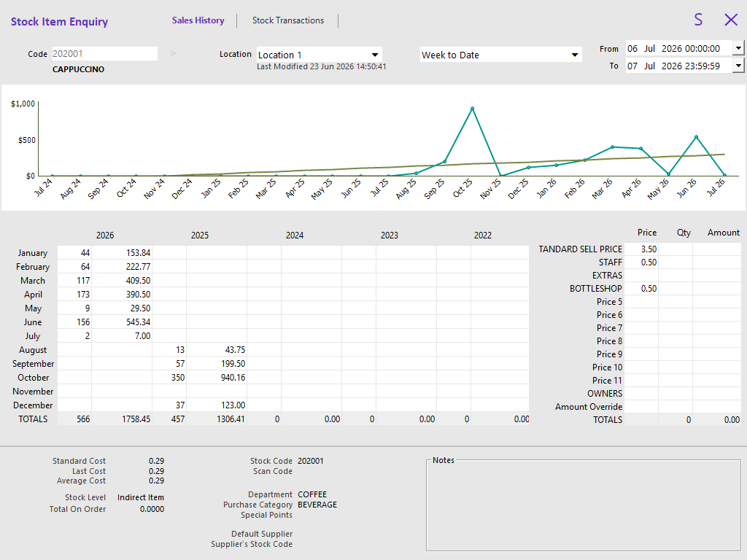Click the arrow next to the Code field
This screenshot has width=747, height=560.
click(173, 53)
